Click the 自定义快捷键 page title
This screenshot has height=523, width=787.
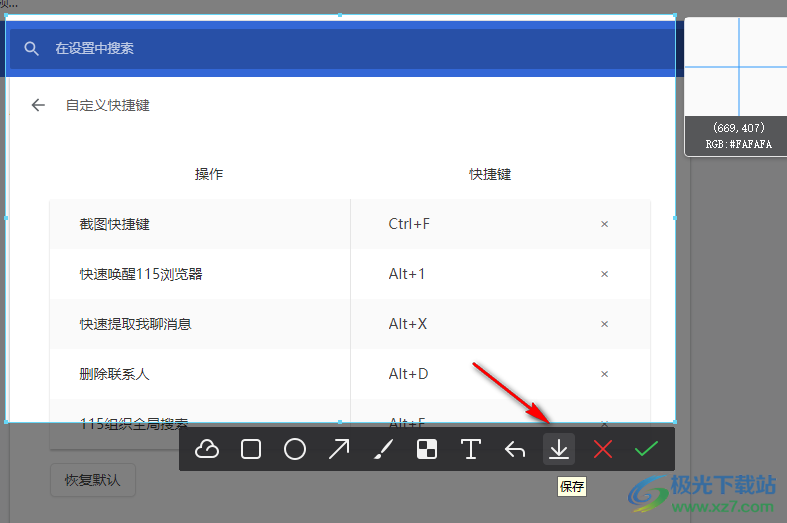pyautogui.click(x=108, y=105)
